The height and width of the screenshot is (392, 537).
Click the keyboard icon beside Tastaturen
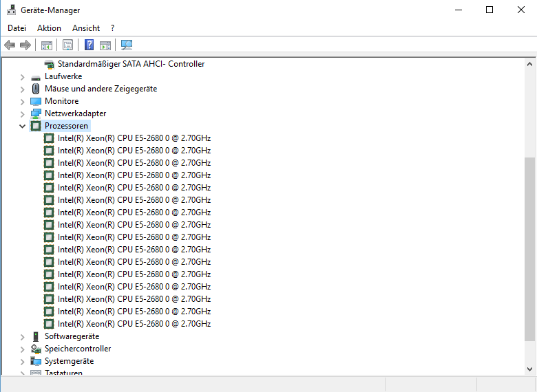pos(36,373)
